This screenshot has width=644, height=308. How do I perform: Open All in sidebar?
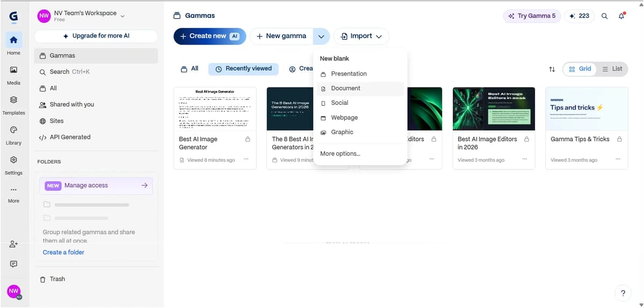coord(96,88)
